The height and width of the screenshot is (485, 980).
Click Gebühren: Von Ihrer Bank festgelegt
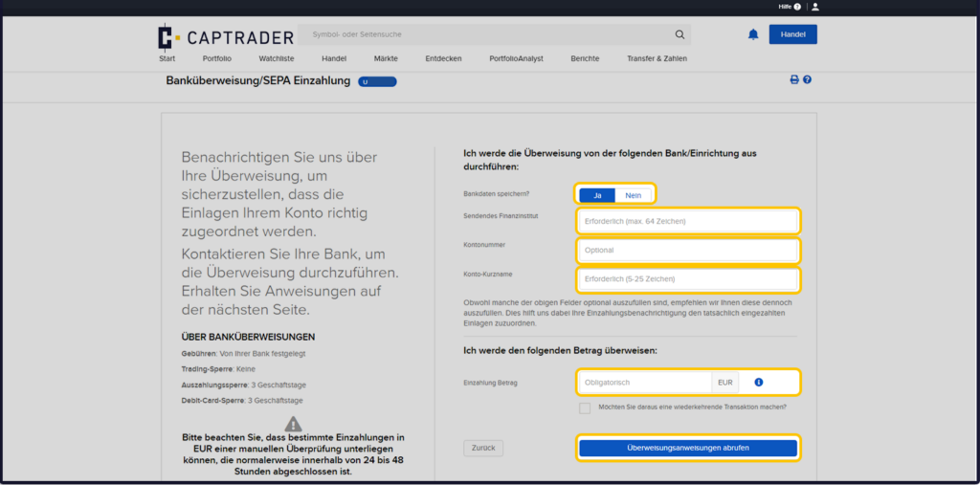tap(243, 354)
